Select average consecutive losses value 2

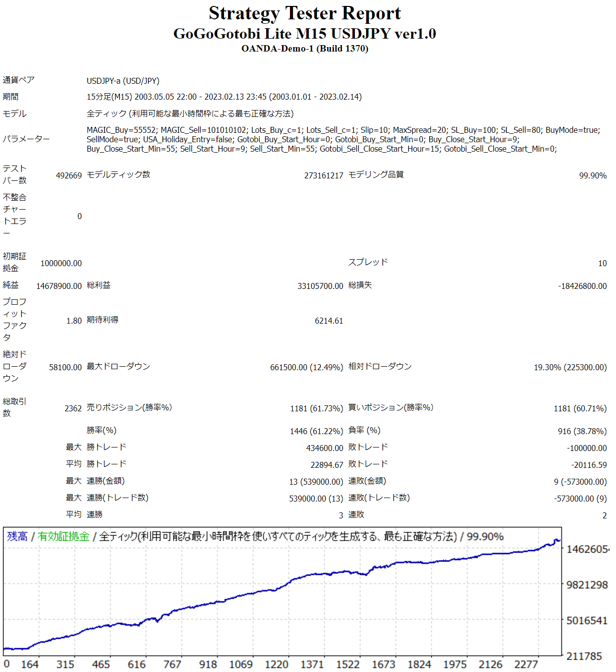point(605,515)
